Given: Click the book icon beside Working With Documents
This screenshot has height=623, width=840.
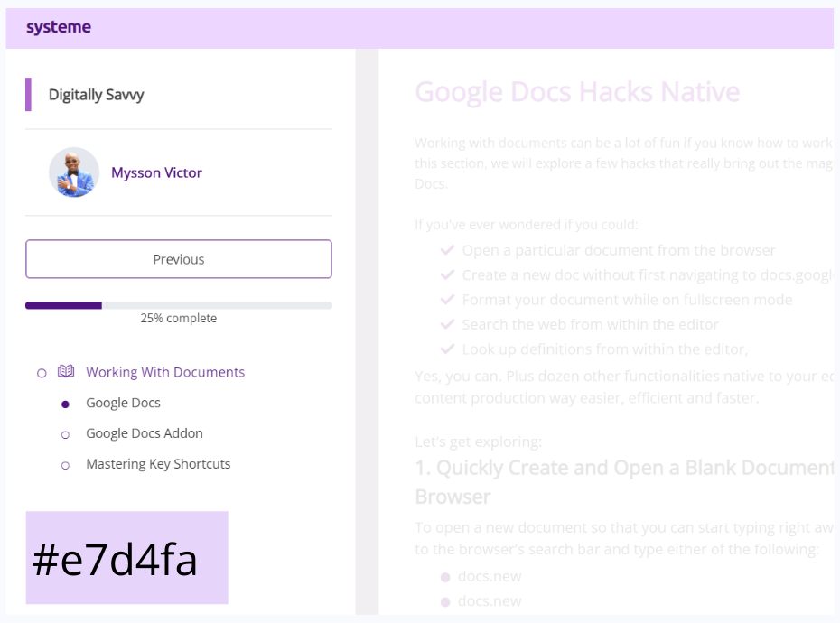Looking at the screenshot, I should (x=66, y=371).
